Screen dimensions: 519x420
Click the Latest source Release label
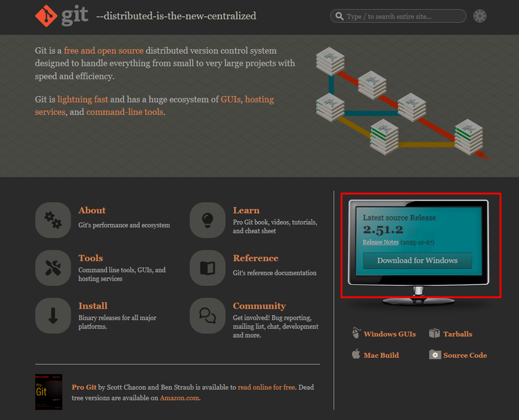399,218
